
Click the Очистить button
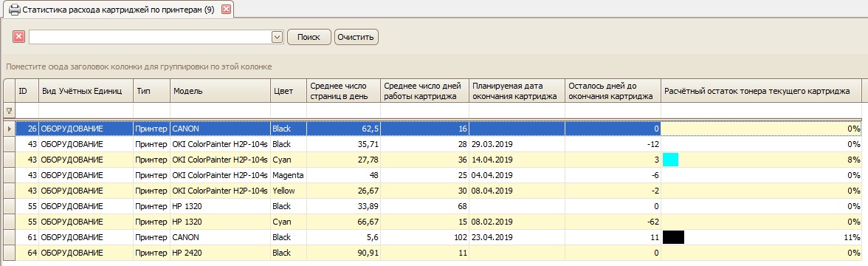coord(356,37)
